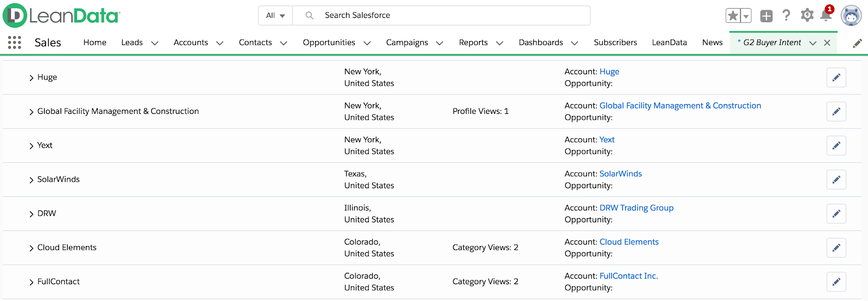
Task: Edit the Huge row with pencil icon
Action: pyautogui.click(x=837, y=78)
